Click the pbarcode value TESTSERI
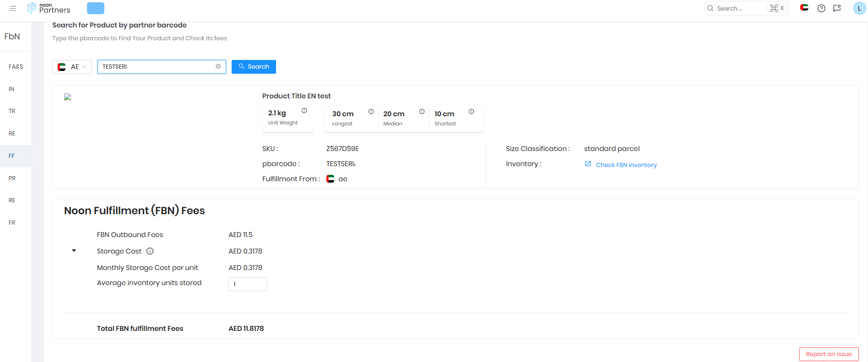 pyautogui.click(x=341, y=164)
